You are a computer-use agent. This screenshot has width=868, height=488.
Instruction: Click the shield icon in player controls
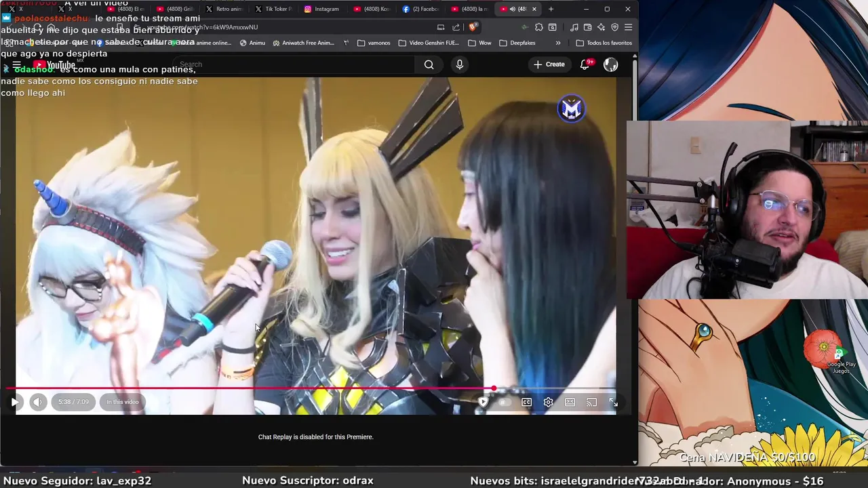(483, 402)
